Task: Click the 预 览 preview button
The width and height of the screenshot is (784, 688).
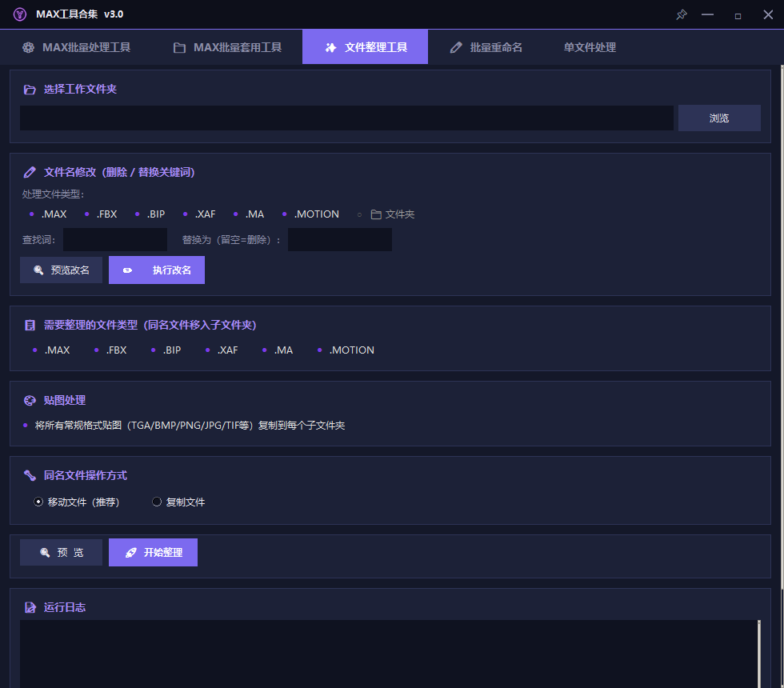Action: pyautogui.click(x=61, y=552)
